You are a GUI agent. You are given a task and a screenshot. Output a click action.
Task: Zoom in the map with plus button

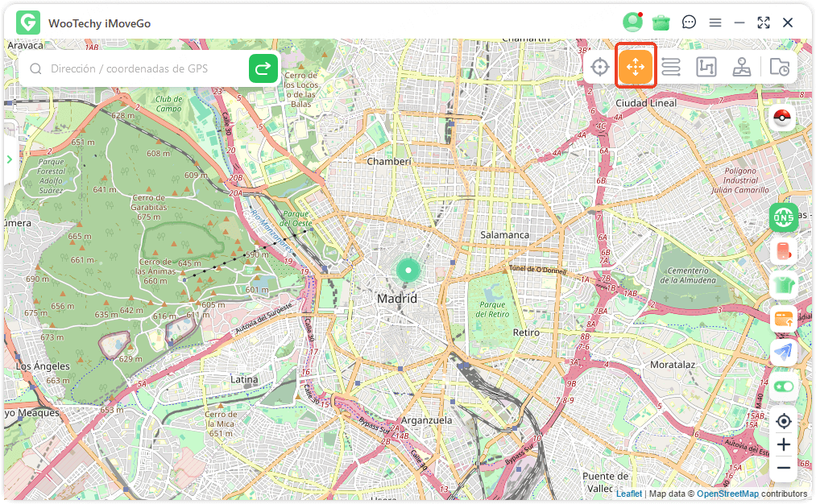pos(783,444)
